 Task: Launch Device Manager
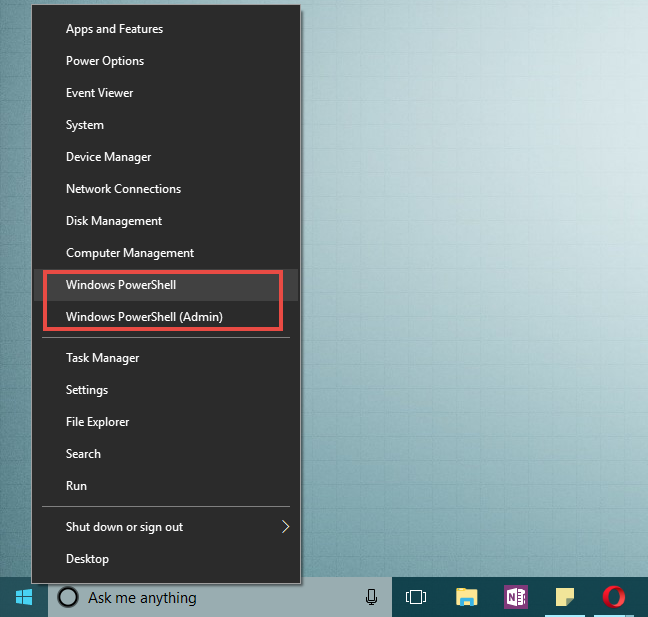pos(166,157)
